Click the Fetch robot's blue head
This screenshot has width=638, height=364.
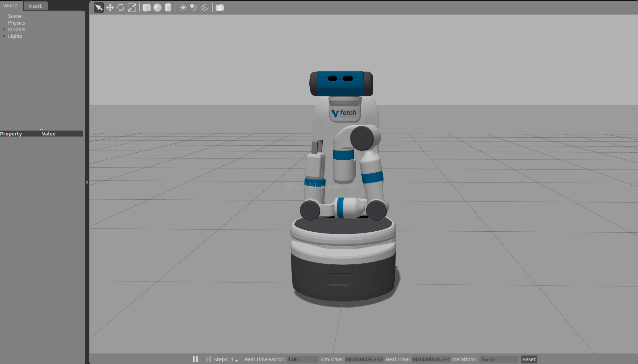(x=341, y=84)
